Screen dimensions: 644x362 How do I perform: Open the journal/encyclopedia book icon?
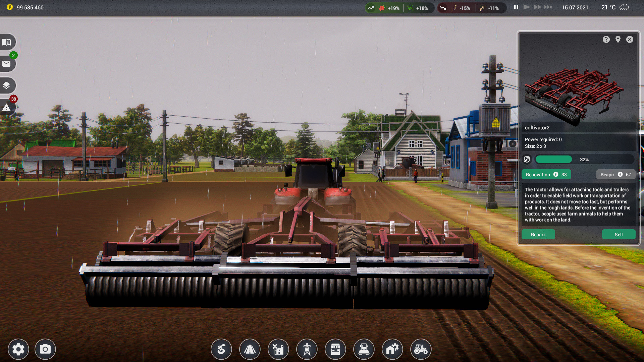tap(7, 42)
